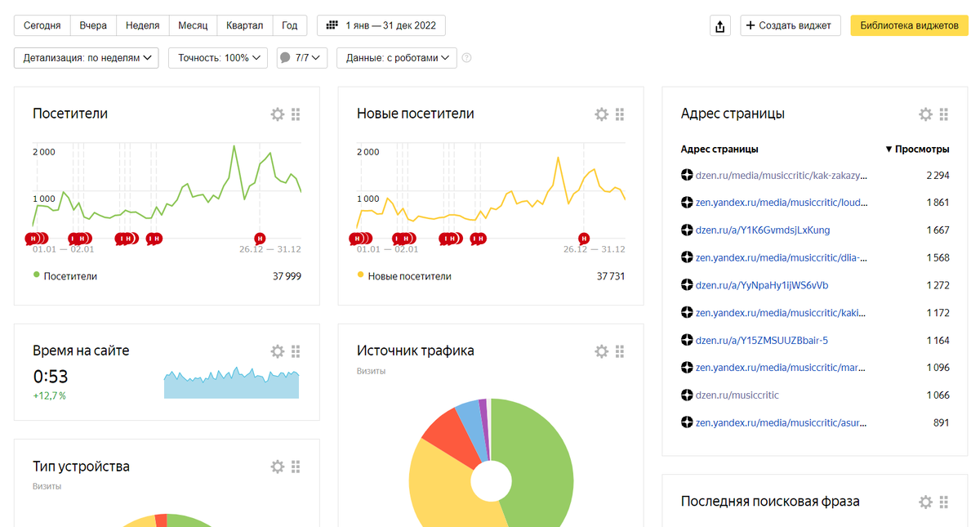
Task: Click drag handle of Источник трафика widget
Action: tap(620, 351)
